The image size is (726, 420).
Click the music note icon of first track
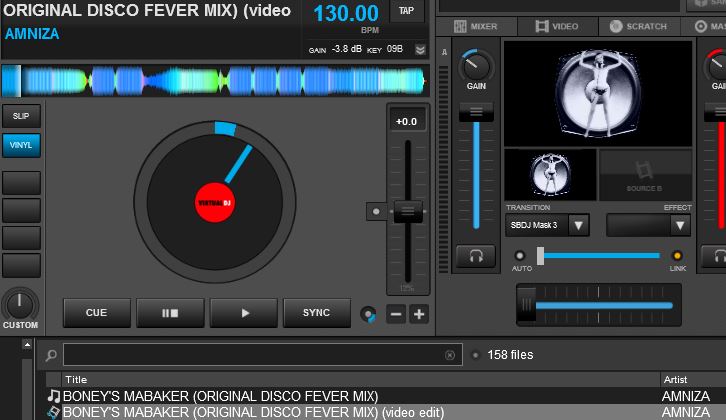(54, 396)
